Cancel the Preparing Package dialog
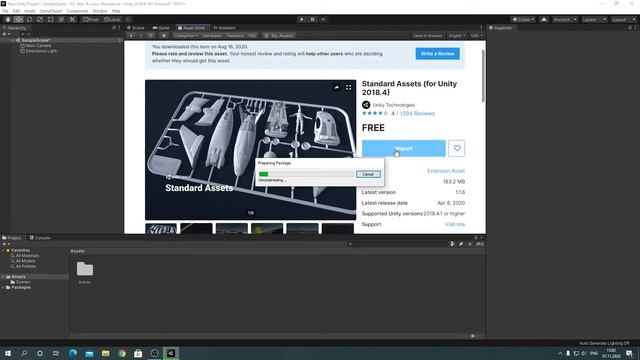Screen dimensions: 640x360 tap(368, 174)
